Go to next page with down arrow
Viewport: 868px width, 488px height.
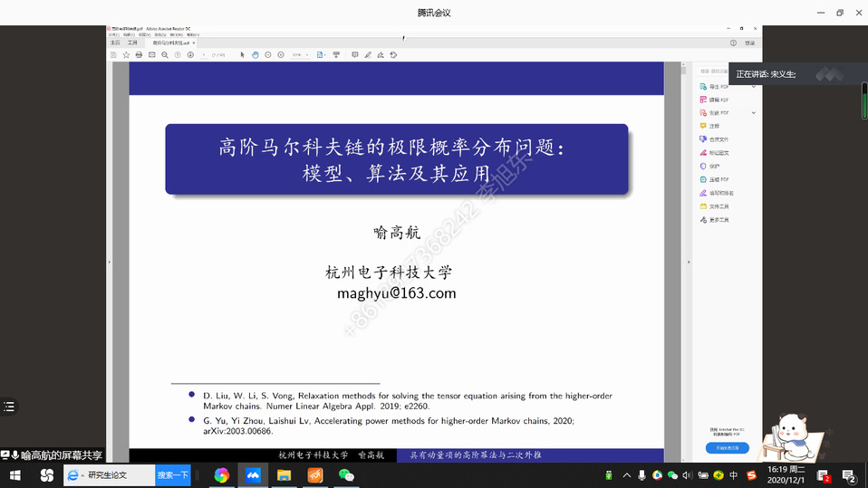click(x=190, y=55)
